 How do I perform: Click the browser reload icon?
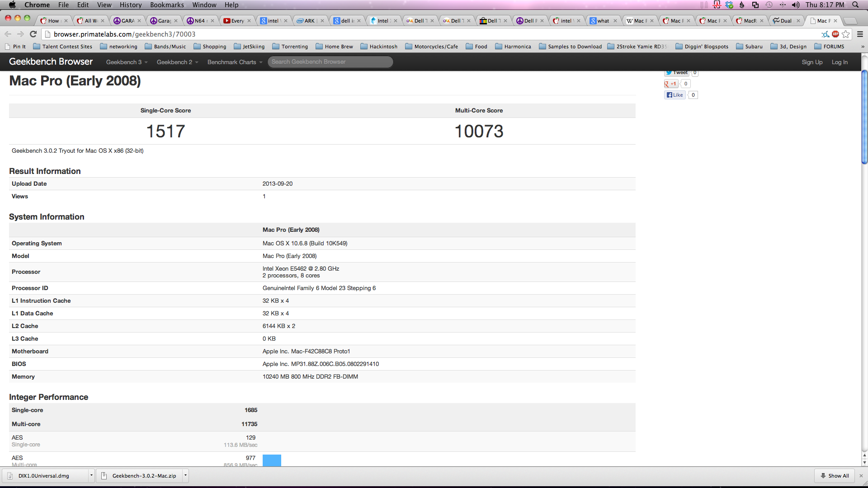click(33, 34)
